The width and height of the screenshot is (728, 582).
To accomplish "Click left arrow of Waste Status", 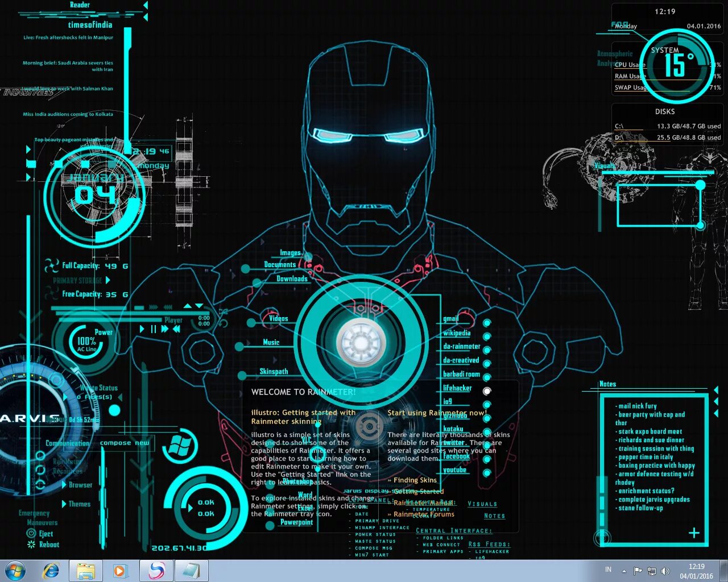I will 65,397.
